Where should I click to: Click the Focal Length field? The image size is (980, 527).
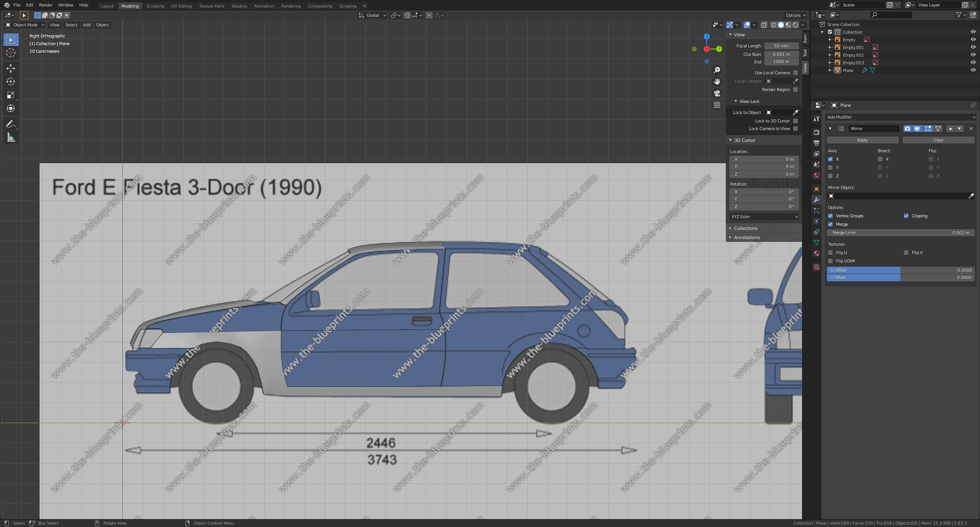click(x=781, y=46)
